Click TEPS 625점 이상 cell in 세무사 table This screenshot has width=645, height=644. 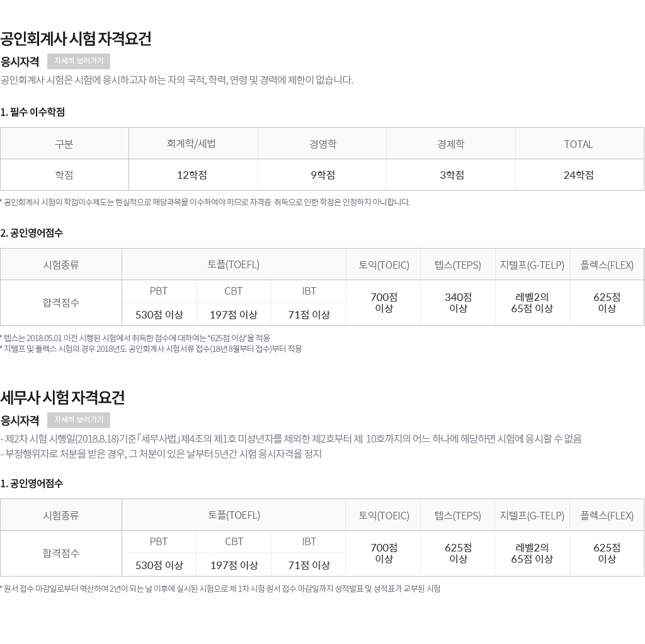click(x=458, y=553)
